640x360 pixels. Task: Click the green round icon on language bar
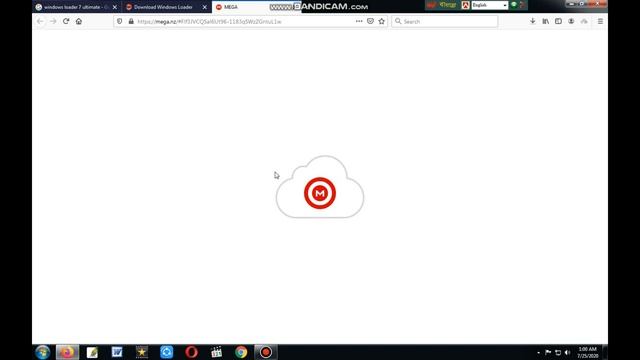coord(514,5)
